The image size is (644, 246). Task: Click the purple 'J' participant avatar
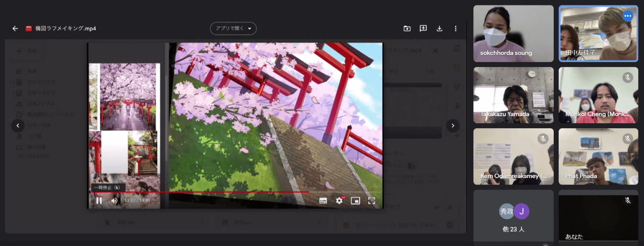pos(521,211)
